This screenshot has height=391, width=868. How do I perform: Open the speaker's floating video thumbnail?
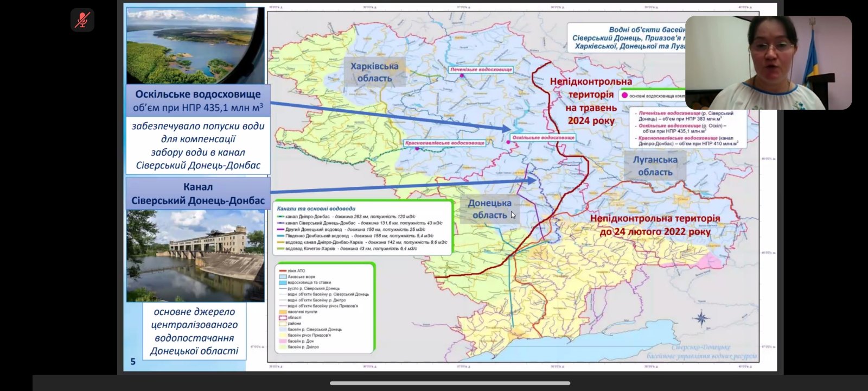point(768,62)
